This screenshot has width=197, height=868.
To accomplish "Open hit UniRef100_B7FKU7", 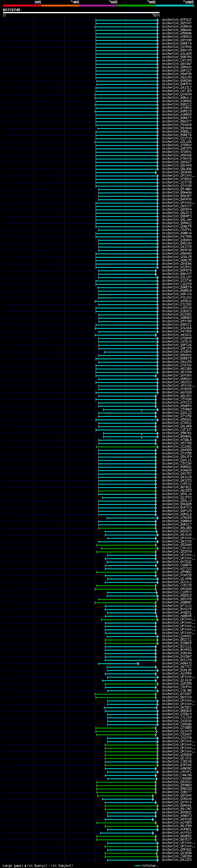I will pyautogui.click(x=176, y=20).
